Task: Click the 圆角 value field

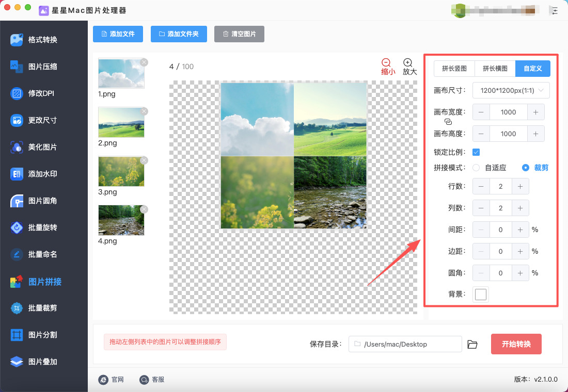Action: point(501,273)
